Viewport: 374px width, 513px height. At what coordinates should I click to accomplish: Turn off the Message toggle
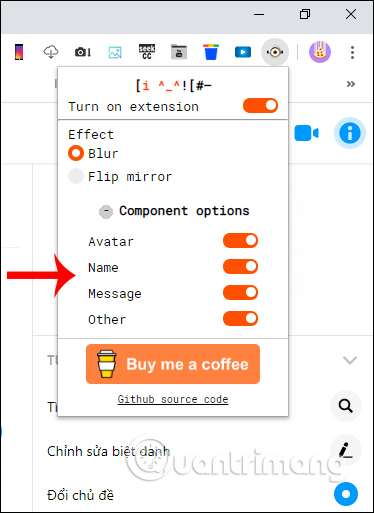click(x=240, y=293)
